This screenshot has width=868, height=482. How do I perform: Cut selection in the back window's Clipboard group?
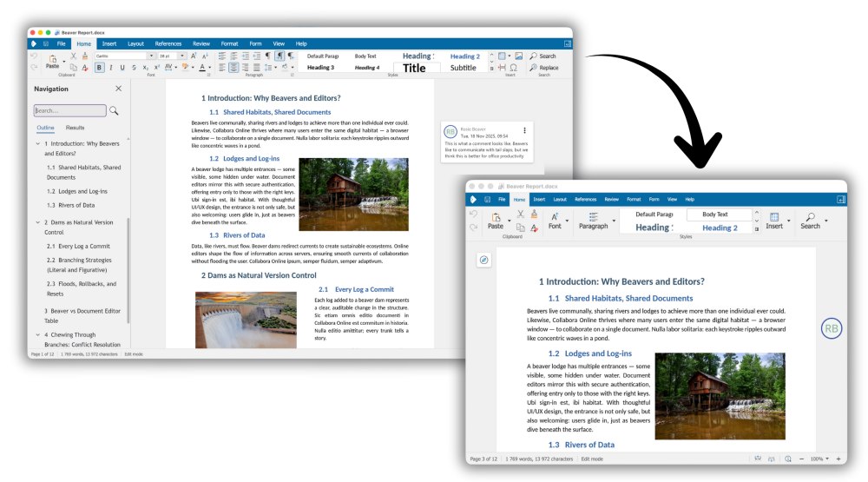[x=73, y=56]
